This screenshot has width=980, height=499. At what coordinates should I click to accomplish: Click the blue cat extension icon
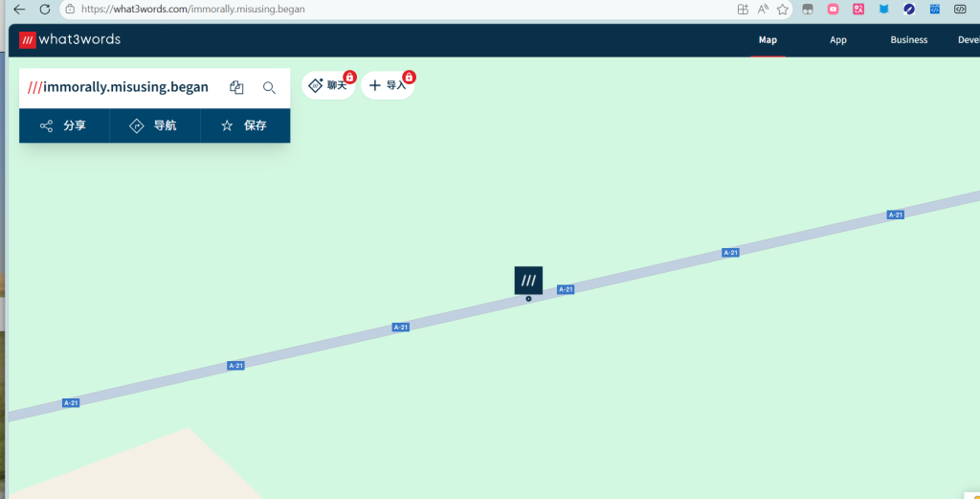pos(883,9)
